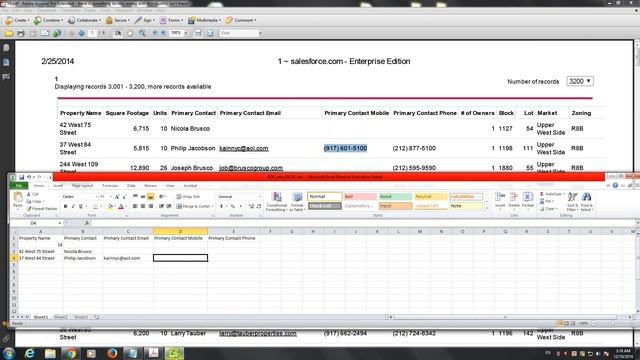The height and width of the screenshot is (360, 640).
Task: Open the Bookmarks panel icon in Acrobat sidebar
Action: coord(6,62)
